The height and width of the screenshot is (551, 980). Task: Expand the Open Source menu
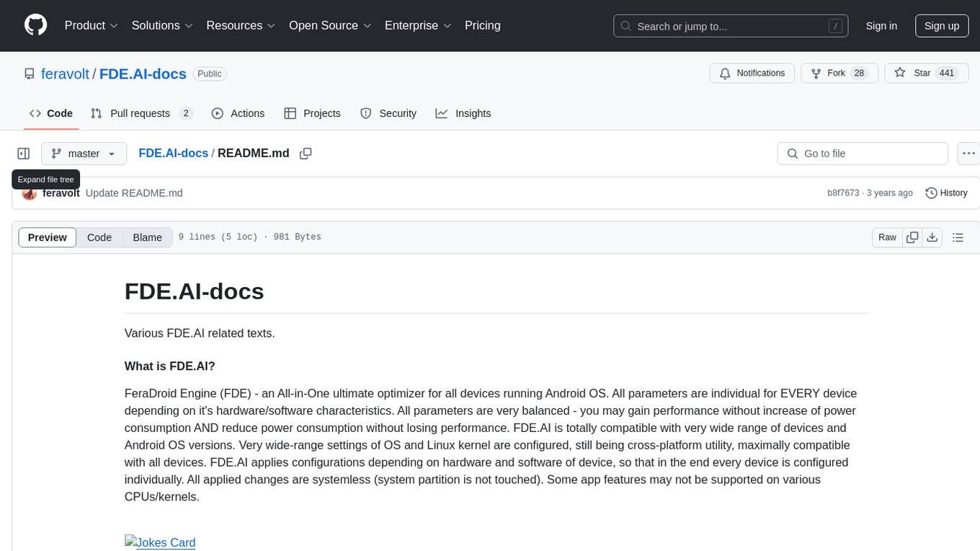(x=330, y=25)
